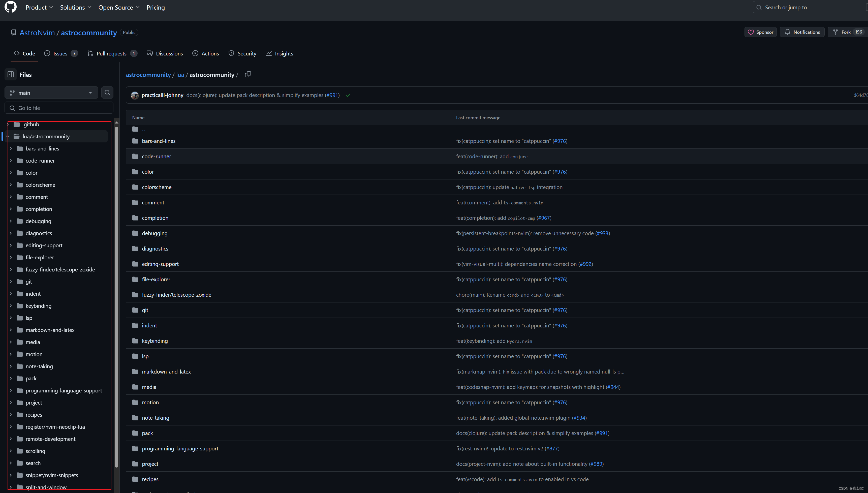Image resolution: width=868 pixels, height=493 pixels.
Task: Expand the Product menu
Action: tap(39, 8)
